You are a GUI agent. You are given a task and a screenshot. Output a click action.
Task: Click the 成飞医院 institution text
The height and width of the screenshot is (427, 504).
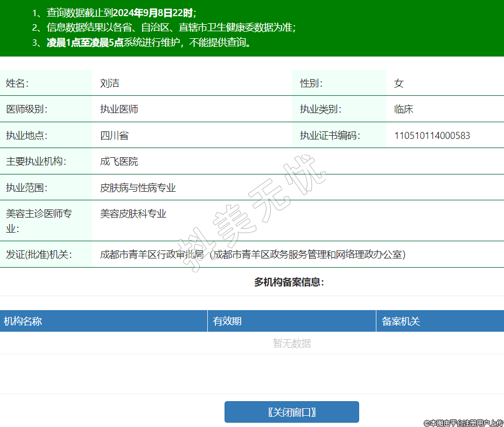(119, 162)
